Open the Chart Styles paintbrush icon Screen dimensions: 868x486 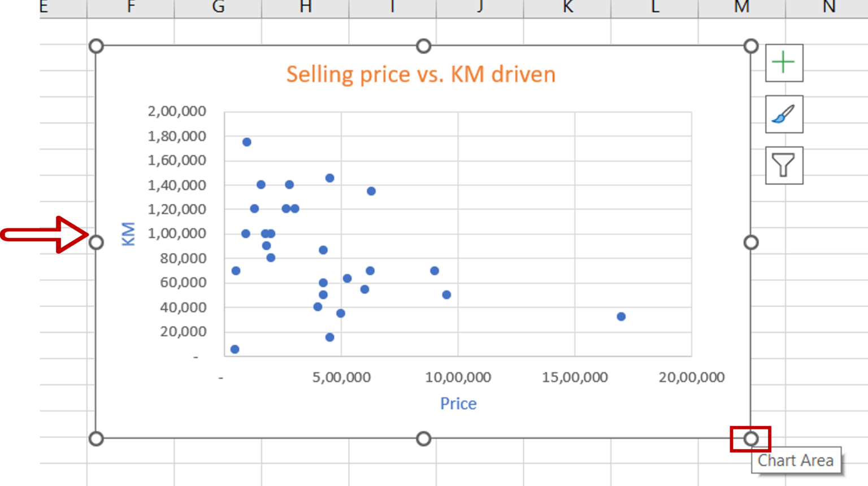[x=784, y=114]
